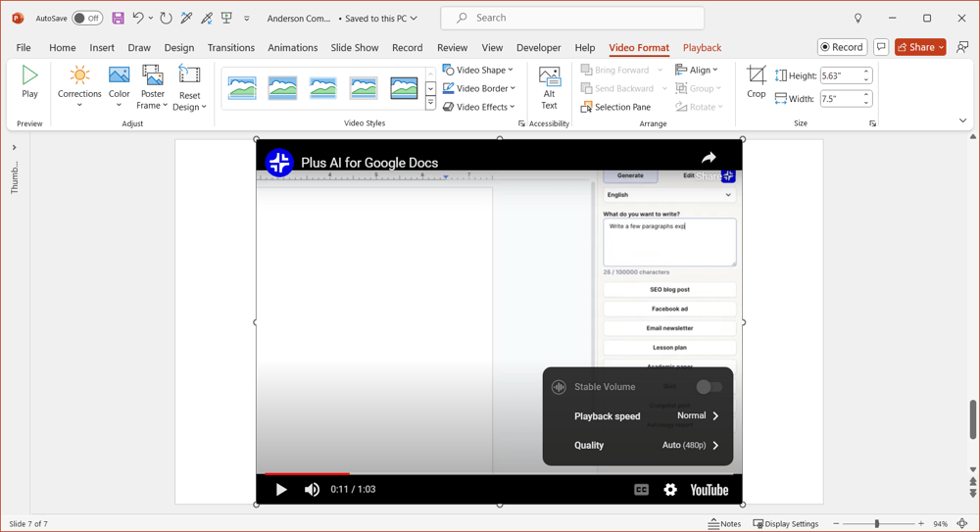This screenshot has height=532, width=980.
Task: Open the Video Effects dropdown
Action: coord(479,107)
